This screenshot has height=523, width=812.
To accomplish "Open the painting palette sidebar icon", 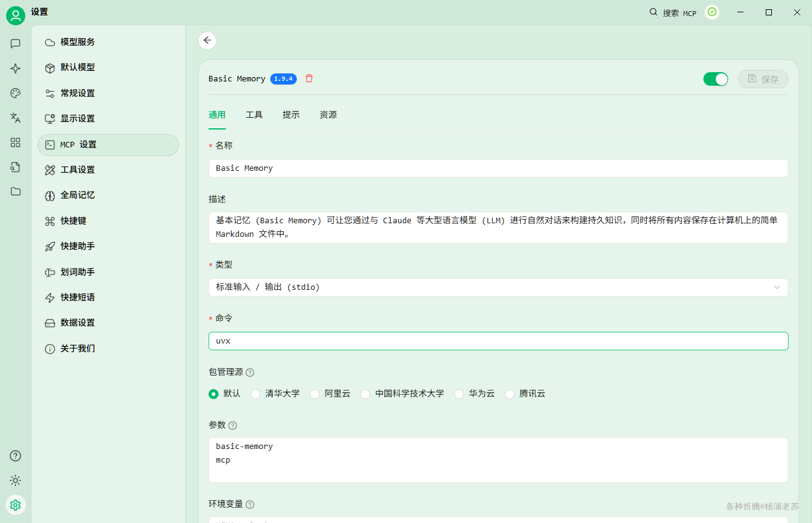I will pyautogui.click(x=15, y=93).
